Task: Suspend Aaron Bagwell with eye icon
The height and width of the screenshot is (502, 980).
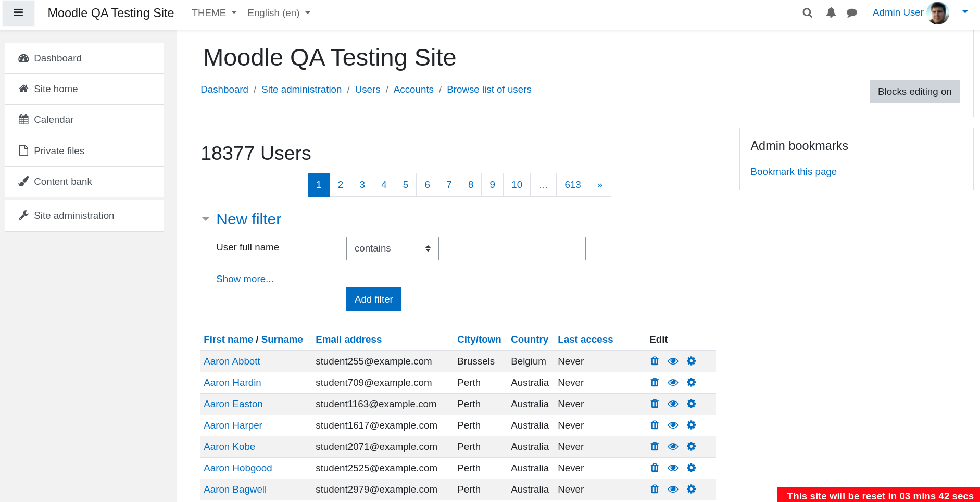Action: click(x=673, y=489)
